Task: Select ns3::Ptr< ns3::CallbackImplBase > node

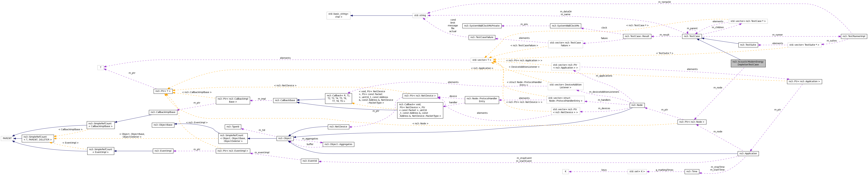Action: tap(233, 101)
